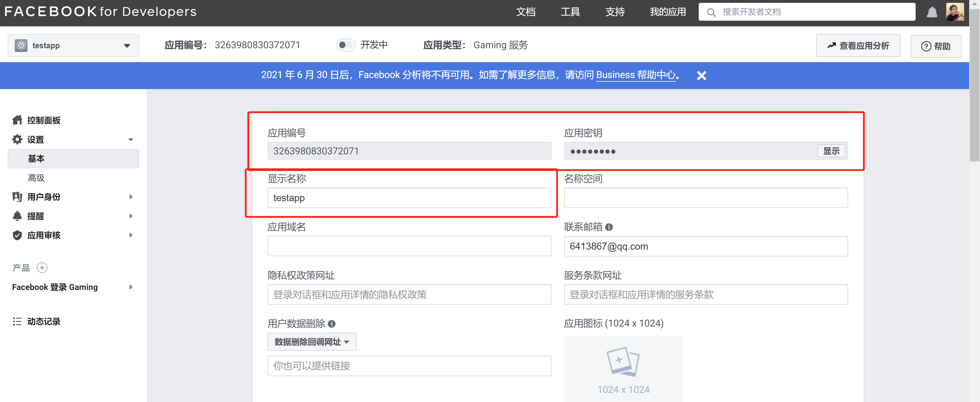Click the header app ID 3263980830372071

pos(257,45)
